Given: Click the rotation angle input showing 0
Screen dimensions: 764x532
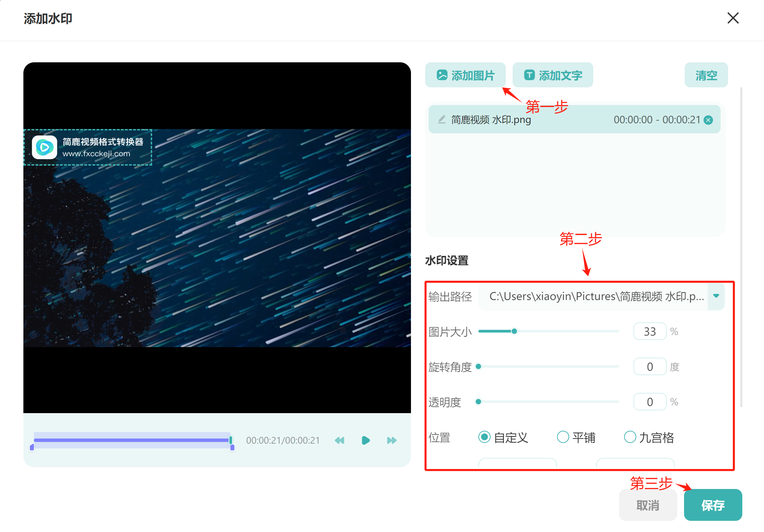Looking at the screenshot, I should click(649, 366).
